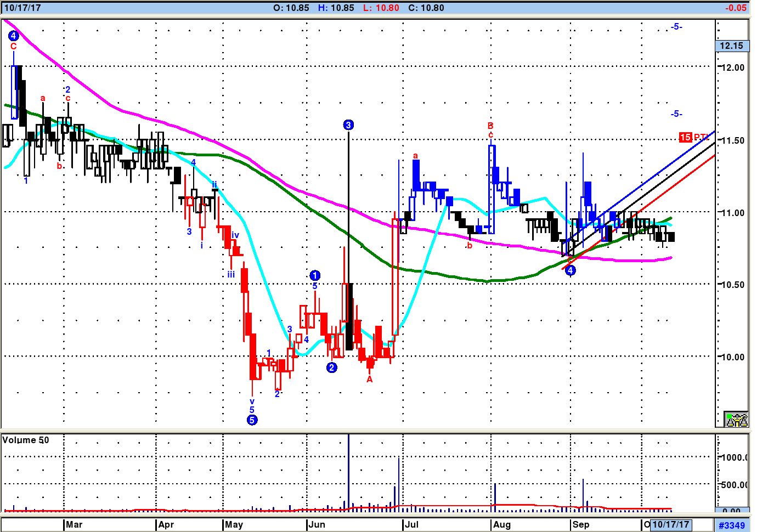Click the red '15' PT target marker
The height and width of the screenshot is (532, 768).
(685, 137)
